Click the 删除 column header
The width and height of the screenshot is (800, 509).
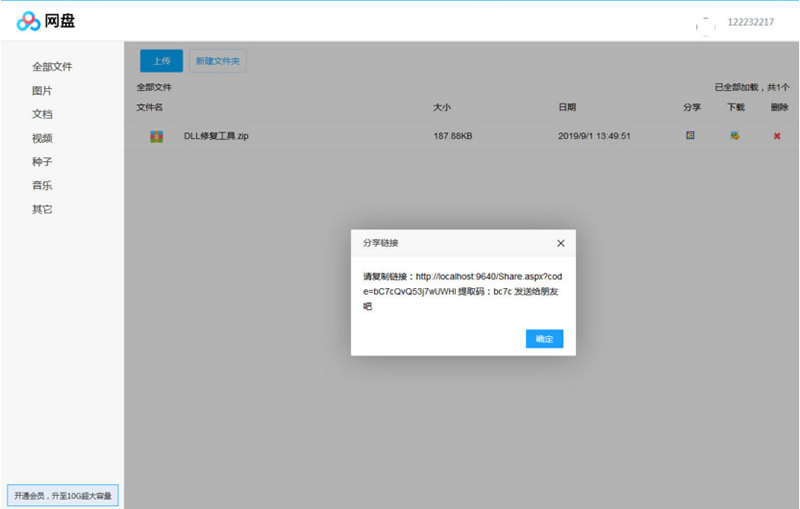(x=780, y=107)
